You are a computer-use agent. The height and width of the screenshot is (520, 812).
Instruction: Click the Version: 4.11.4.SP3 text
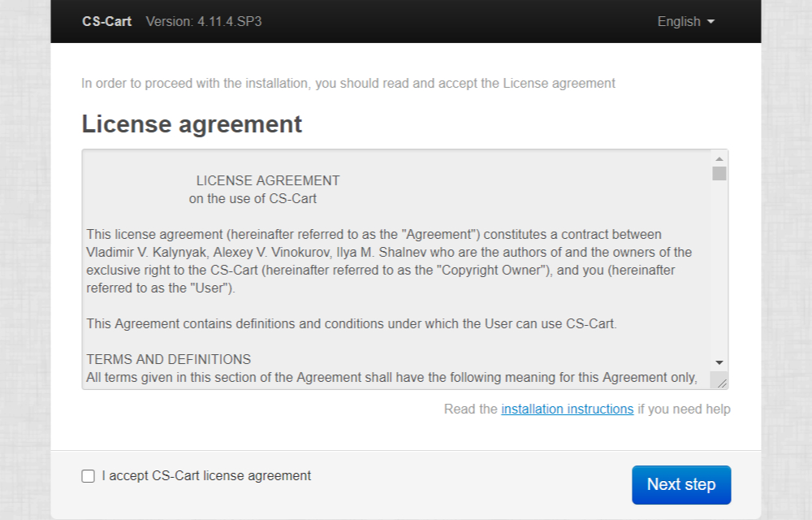point(204,22)
